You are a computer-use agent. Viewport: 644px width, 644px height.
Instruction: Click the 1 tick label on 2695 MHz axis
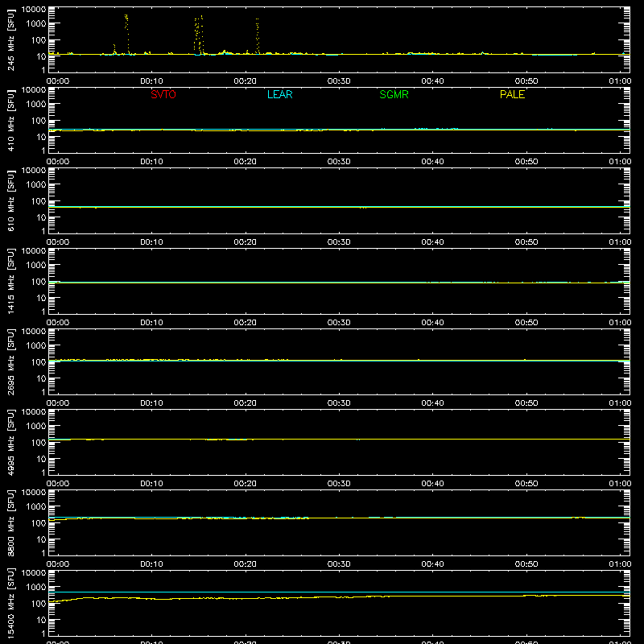(43, 392)
